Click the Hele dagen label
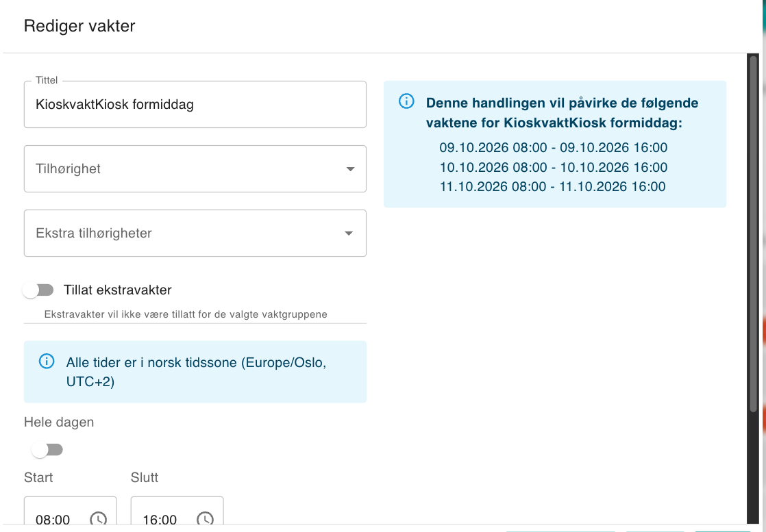The height and width of the screenshot is (532, 766). [x=59, y=422]
